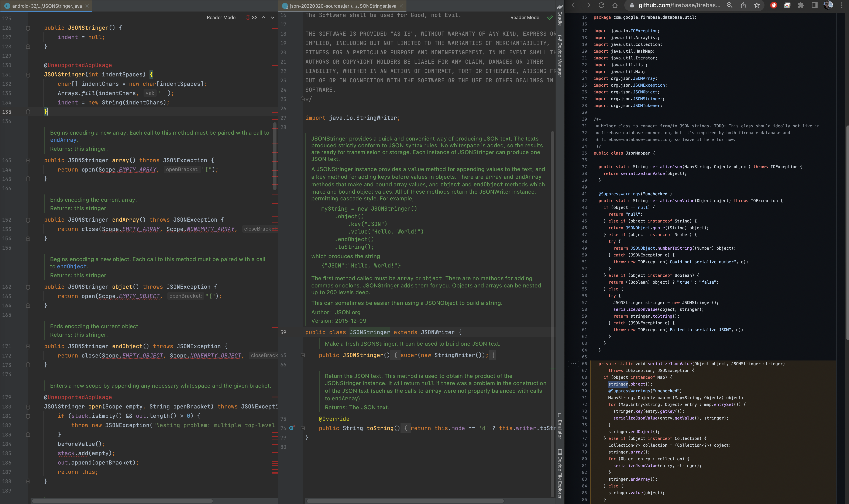Open the Device File Explorer panel
Screen dimensions: 849x504
[560, 474]
